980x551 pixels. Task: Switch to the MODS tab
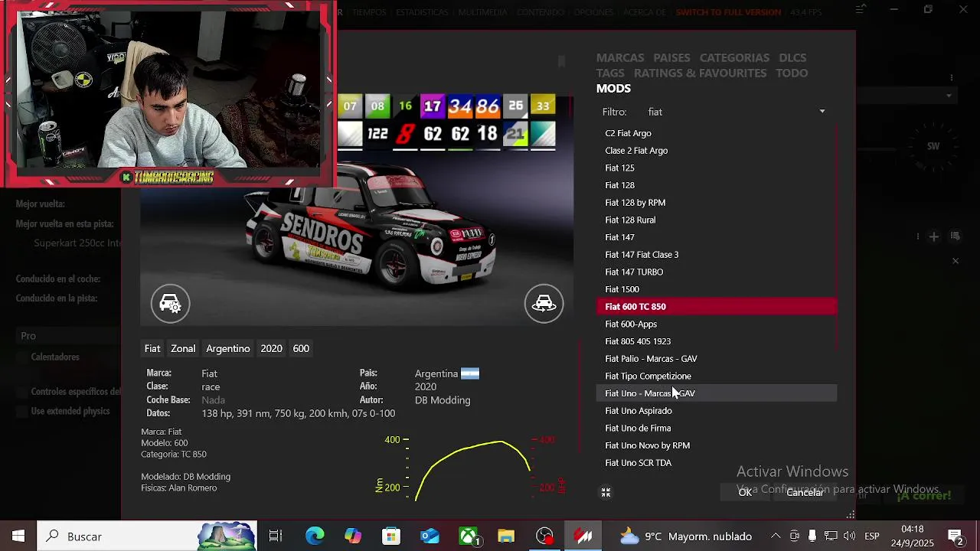613,89
